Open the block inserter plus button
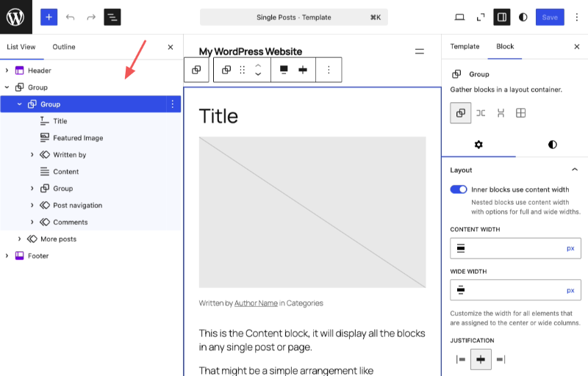This screenshot has width=588, height=376. (49, 17)
